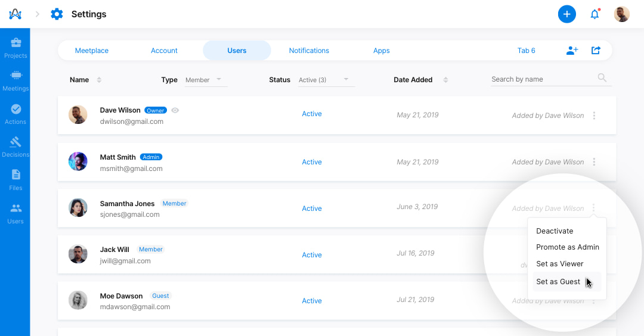Click the email mdawson@gmail.com
The width and height of the screenshot is (644, 336).
135,307
